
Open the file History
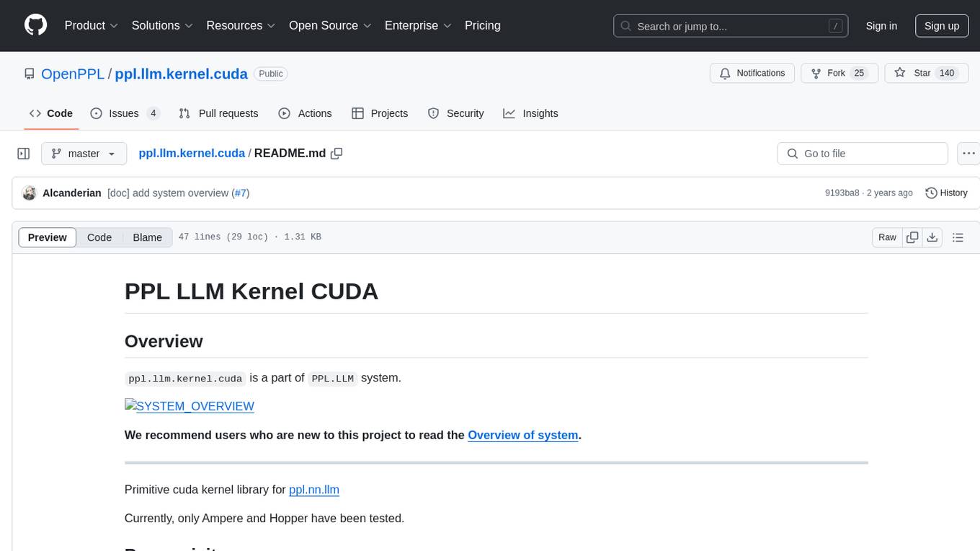point(946,193)
